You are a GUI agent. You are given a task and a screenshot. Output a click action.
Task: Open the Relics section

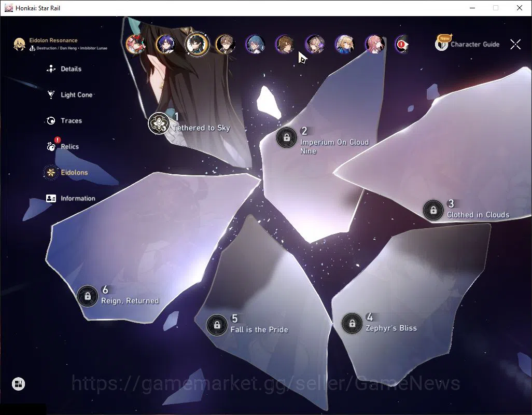pos(62,146)
